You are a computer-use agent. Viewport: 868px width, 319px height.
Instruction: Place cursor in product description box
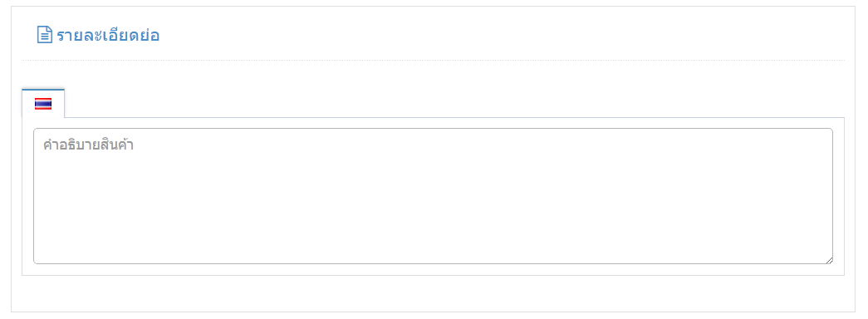click(433, 196)
